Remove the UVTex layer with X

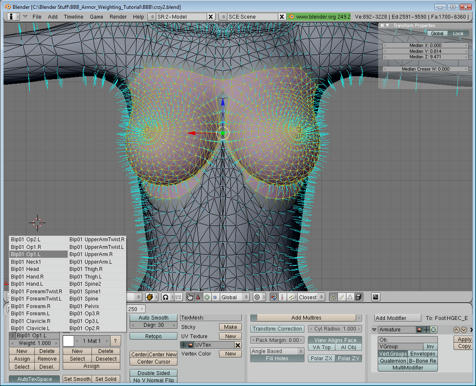[x=238, y=345]
